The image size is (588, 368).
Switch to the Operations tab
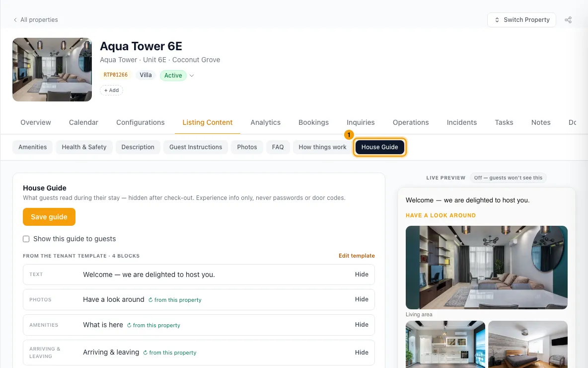pos(411,122)
